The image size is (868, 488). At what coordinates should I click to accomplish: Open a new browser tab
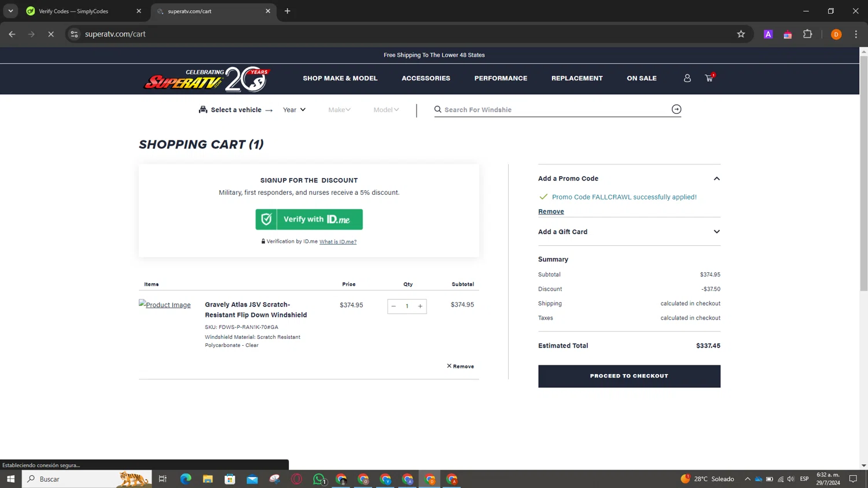(288, 11)
